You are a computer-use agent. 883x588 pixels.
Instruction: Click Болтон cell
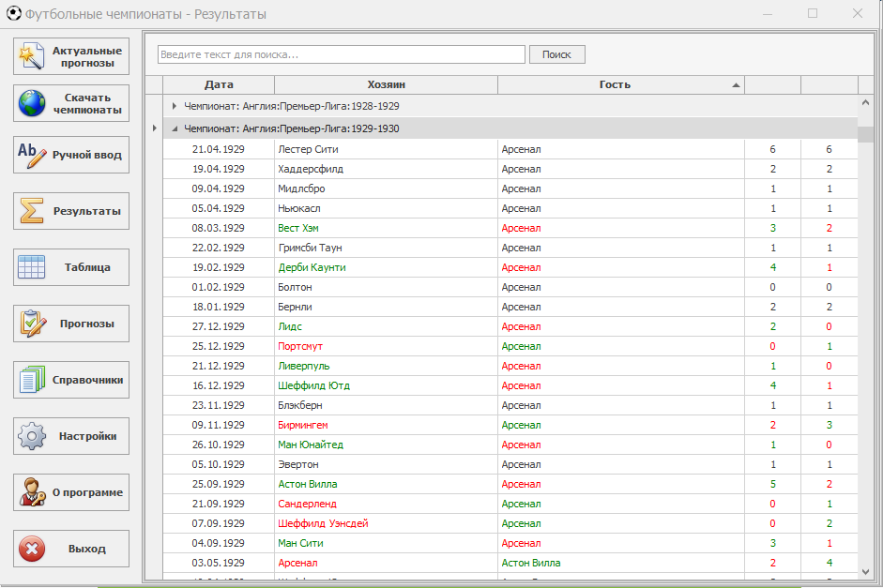pos(387,287)
